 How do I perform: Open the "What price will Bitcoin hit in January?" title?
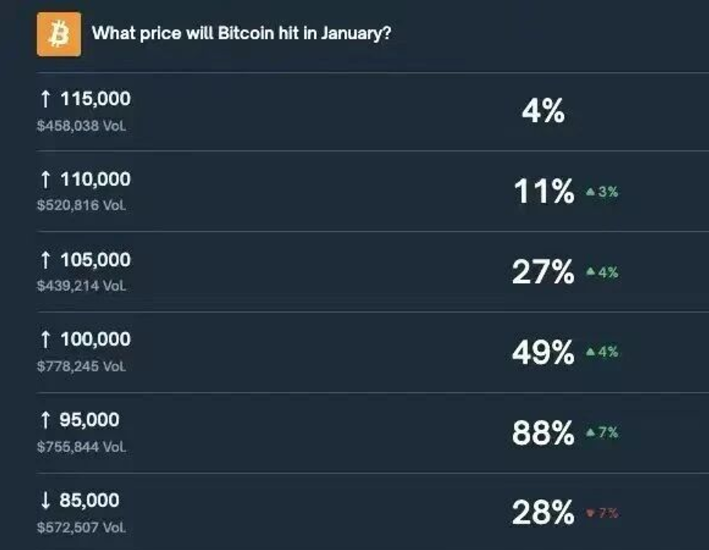241,34
